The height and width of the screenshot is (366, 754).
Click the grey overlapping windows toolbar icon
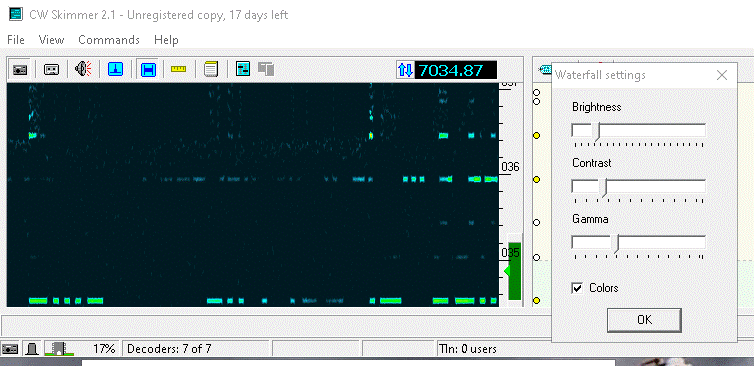(266, 69)
